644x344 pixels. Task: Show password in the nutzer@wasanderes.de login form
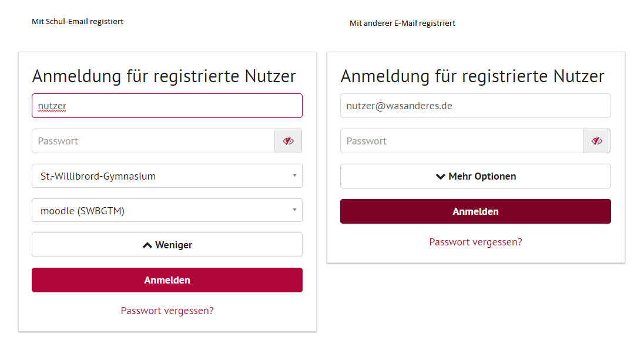pyautogui.click(x=596, y=141)
